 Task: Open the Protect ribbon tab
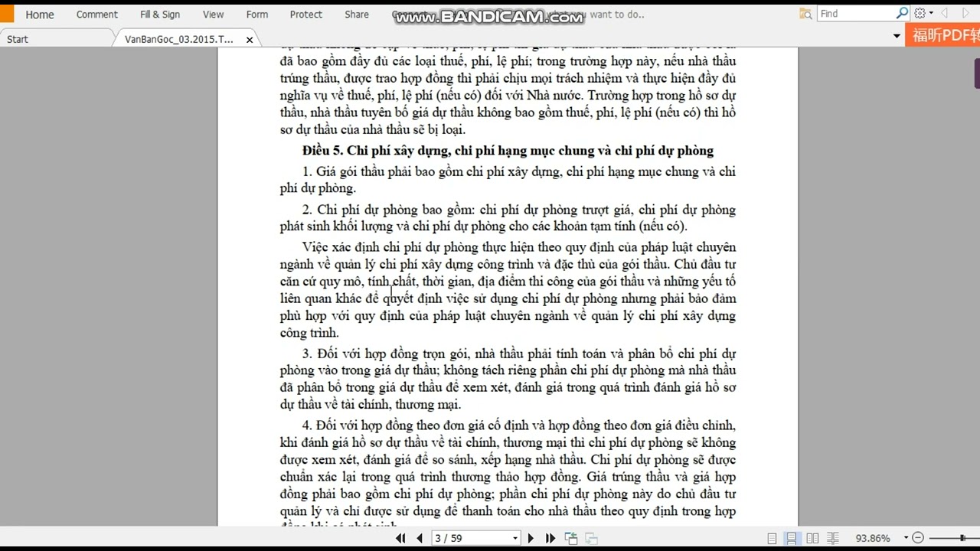pyautogui.click(x=306, y=15)
